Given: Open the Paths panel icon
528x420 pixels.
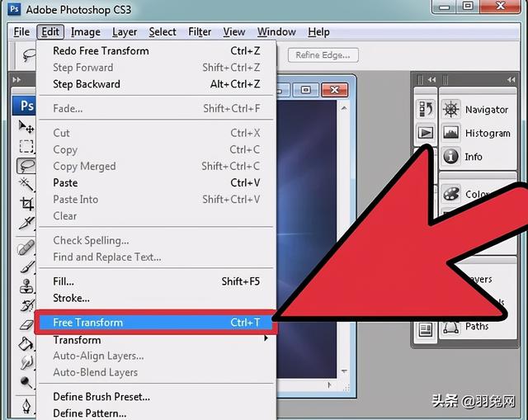Looking at the screenshot, I should pyautogui.click(x=450, y=327).
